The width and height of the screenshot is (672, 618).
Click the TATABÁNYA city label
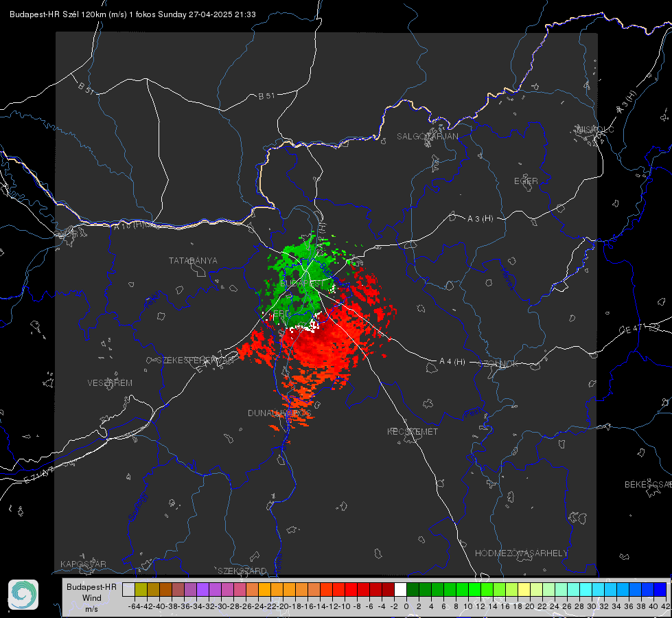[193, 260]
